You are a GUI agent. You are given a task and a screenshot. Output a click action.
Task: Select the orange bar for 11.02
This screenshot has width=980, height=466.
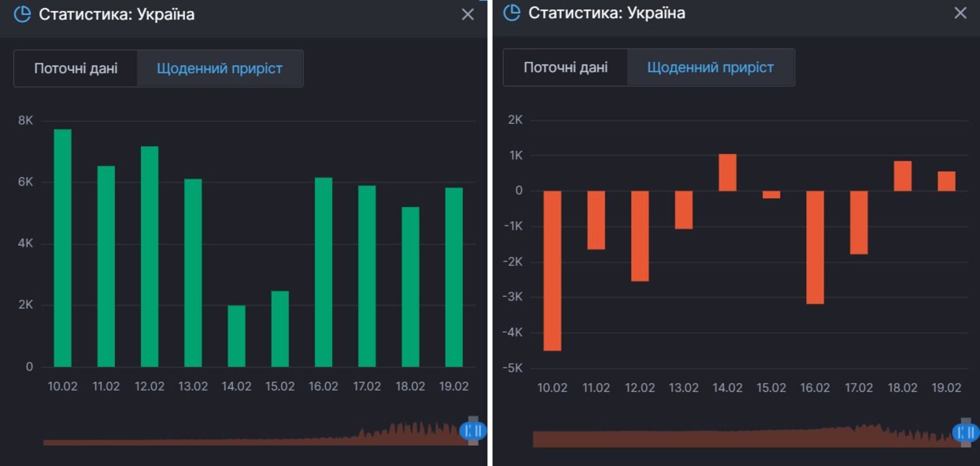click(596, 220)
